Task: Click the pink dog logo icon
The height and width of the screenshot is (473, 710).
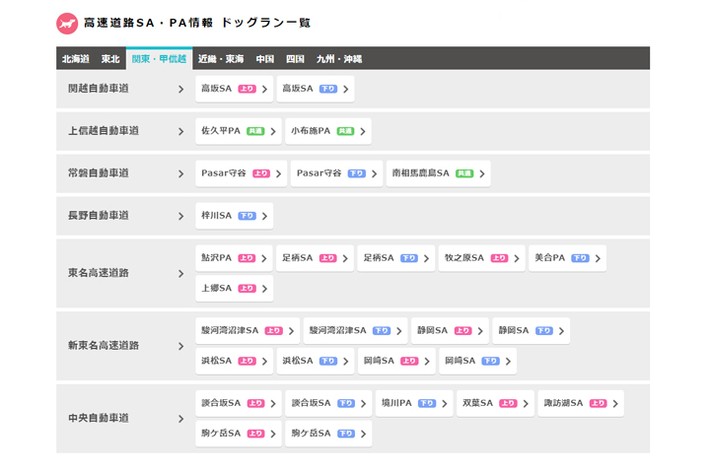Action: [68, 22]
